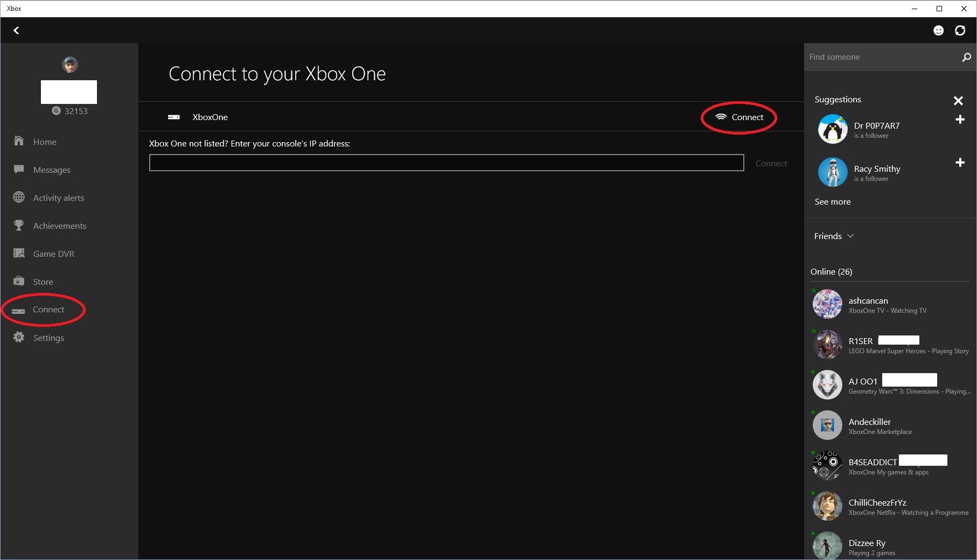Open AJ OO1's wolf avatar
The height and width of the screenshot is (560, 977).
(827, 385)
